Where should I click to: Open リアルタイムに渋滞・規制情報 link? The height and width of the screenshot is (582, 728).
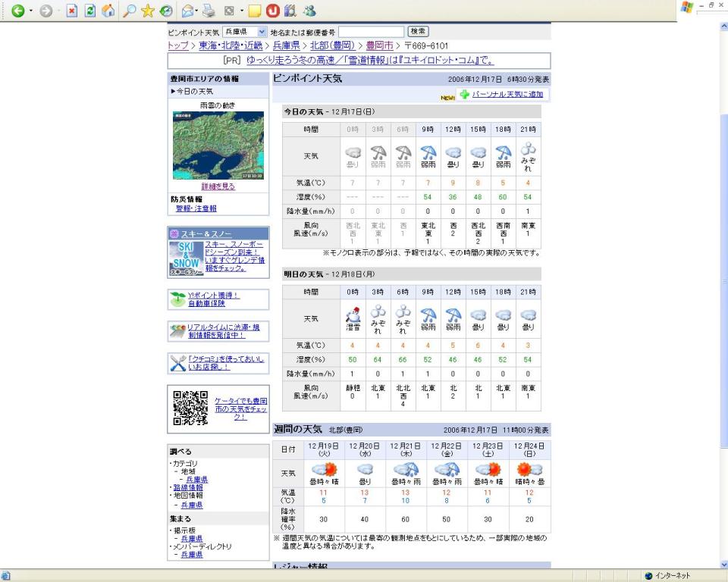pyautogui.click(x=223, y=331)
